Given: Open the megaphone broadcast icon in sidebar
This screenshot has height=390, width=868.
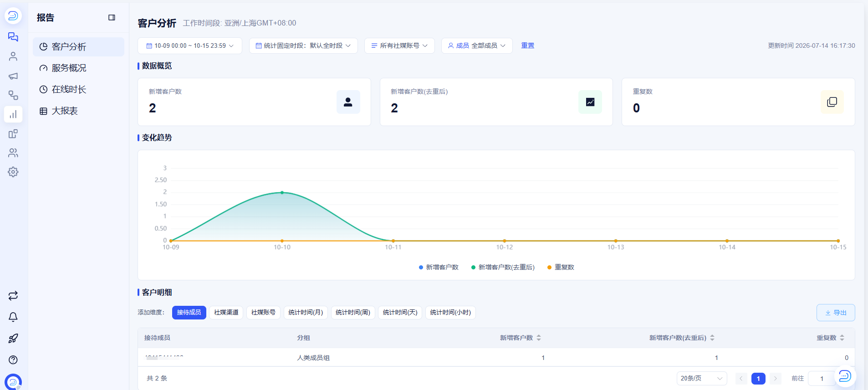Looking at the screenshot, I should [13, 76].
